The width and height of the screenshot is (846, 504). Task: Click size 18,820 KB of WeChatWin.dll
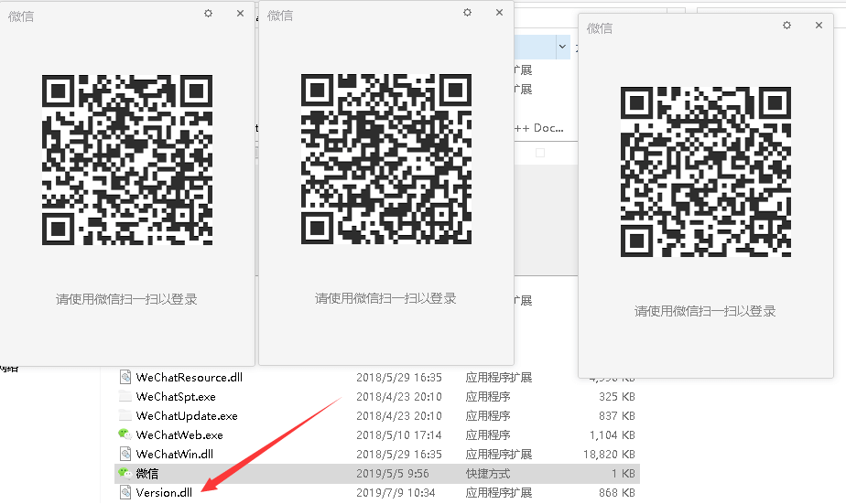(x=609, y=455)
